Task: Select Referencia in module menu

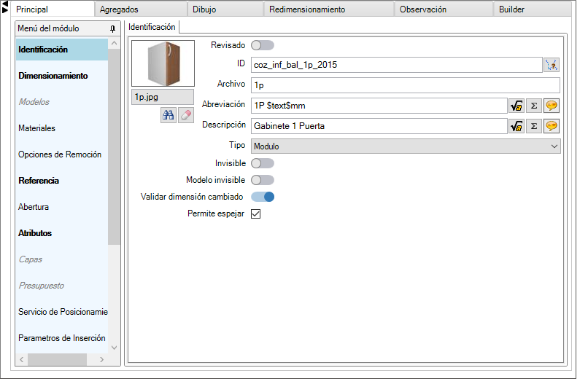Action: pyautogui.click(x=62, y=181)
